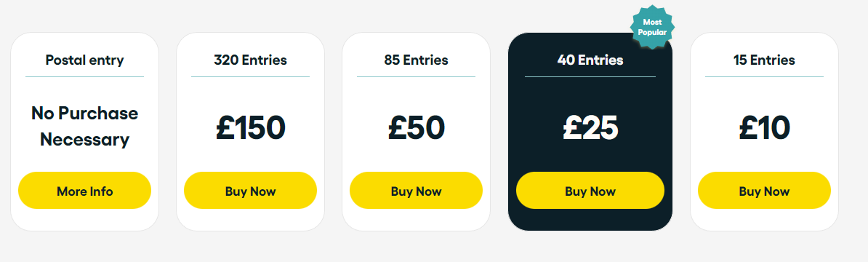Click the 320 Entries heading
Viewport: 868px width, 262px height.
click(x=250, y=60)
